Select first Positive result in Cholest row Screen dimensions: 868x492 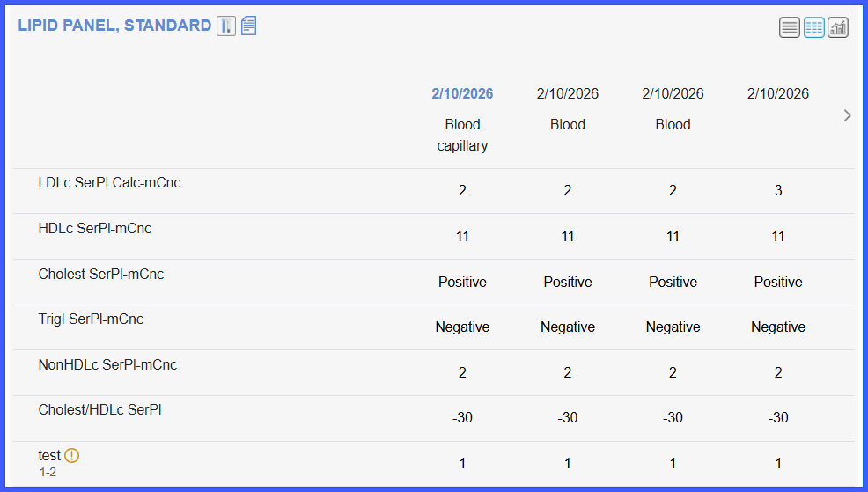(x=462, y=282)
